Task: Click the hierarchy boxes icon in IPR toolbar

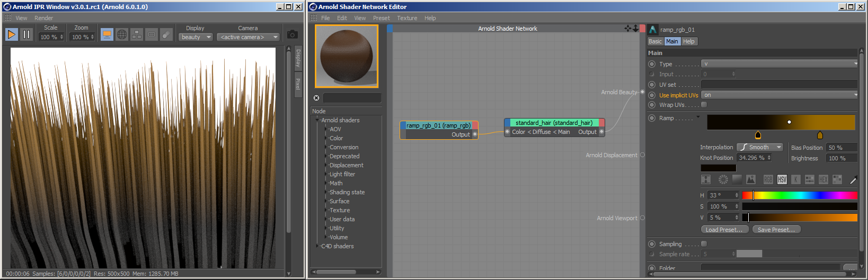Action: tap(137, 34)
